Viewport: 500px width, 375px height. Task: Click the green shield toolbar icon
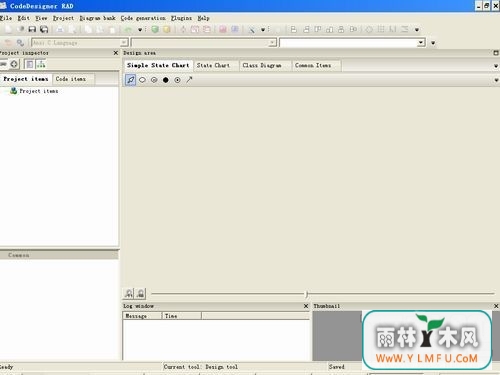coord(155,29)
